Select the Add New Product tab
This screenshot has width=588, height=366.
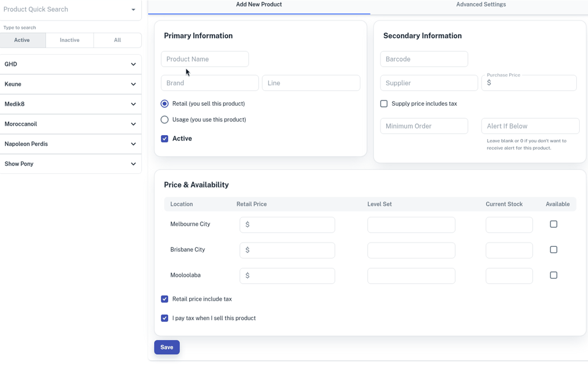[259, 5]
